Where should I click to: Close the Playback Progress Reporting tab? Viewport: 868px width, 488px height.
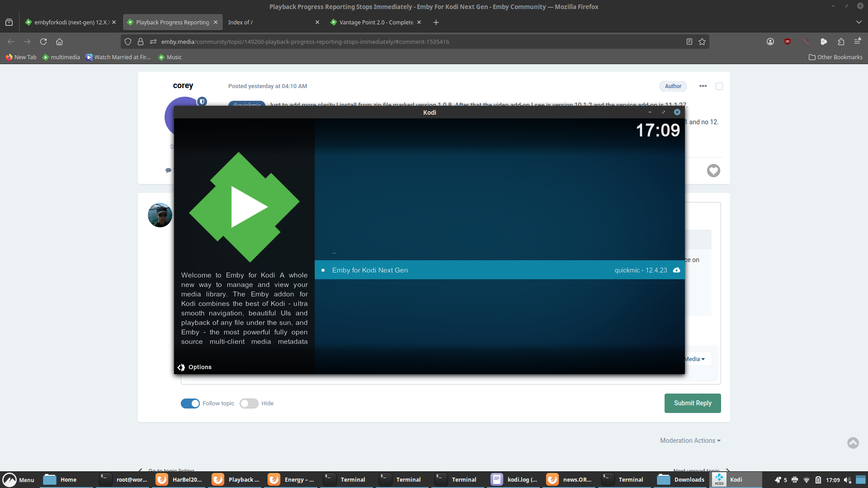[216, 22]
